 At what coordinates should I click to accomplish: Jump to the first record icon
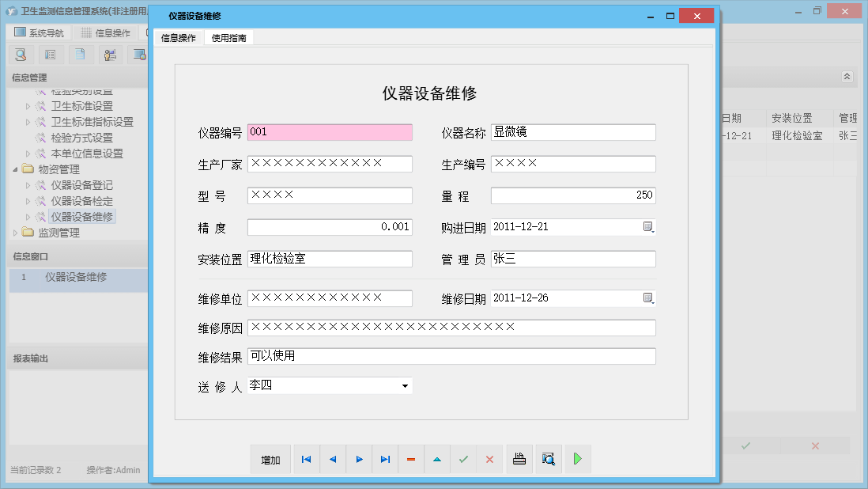tap(306, 459)
